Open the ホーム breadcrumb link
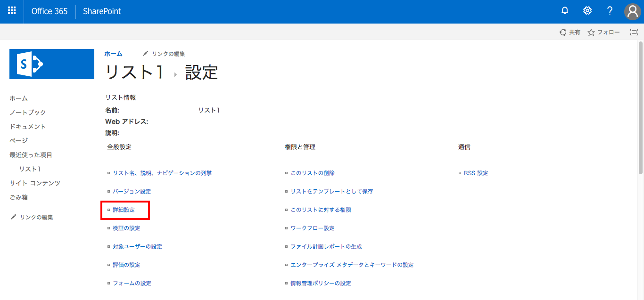 [x=113, y=53]
